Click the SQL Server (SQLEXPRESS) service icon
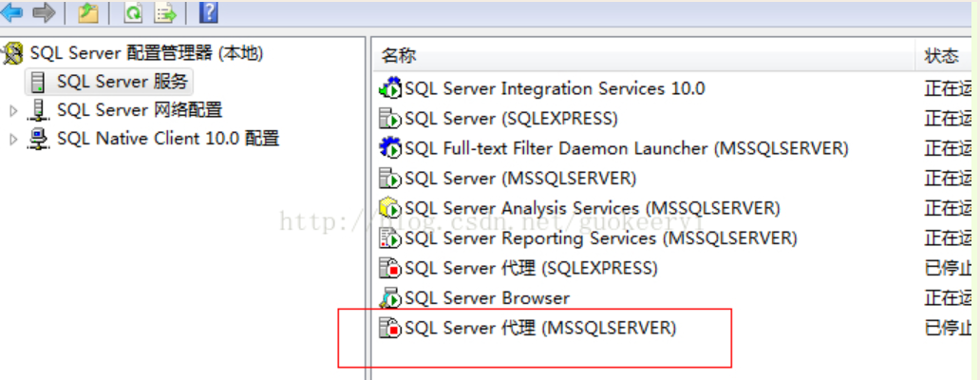Image resolution: width=980 pixels, height=380 pixels. point(390,118)
